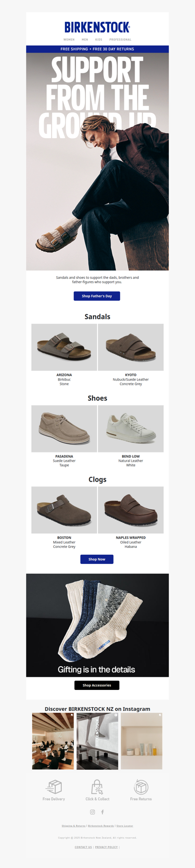Open the MEN navigation item
This screenshot has width=195, height=868.
(x=85, y=39)
